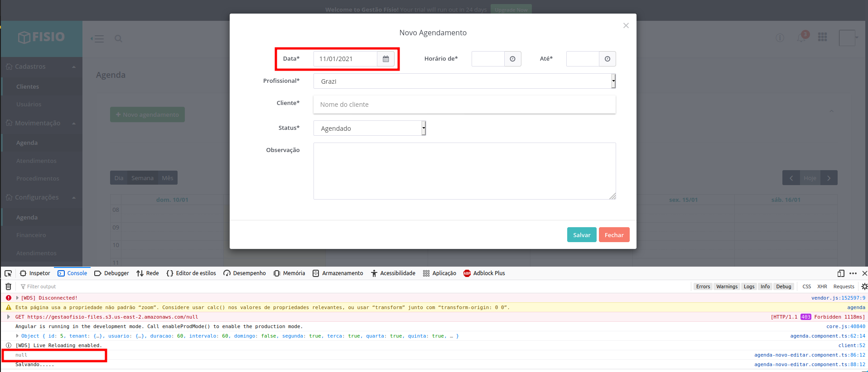Click the Observação text area
Viewport: 868px width, 372px height.
[x=464, y=171]
